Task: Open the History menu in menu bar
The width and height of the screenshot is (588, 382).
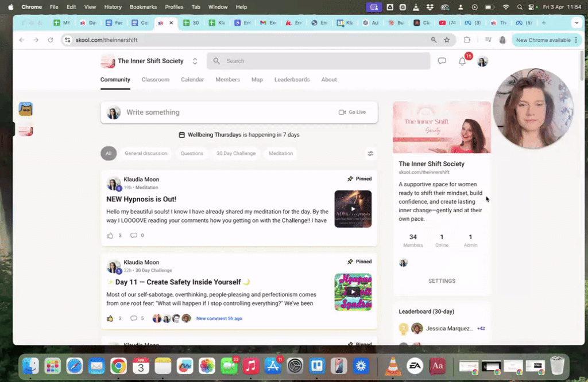Action: 113,7
